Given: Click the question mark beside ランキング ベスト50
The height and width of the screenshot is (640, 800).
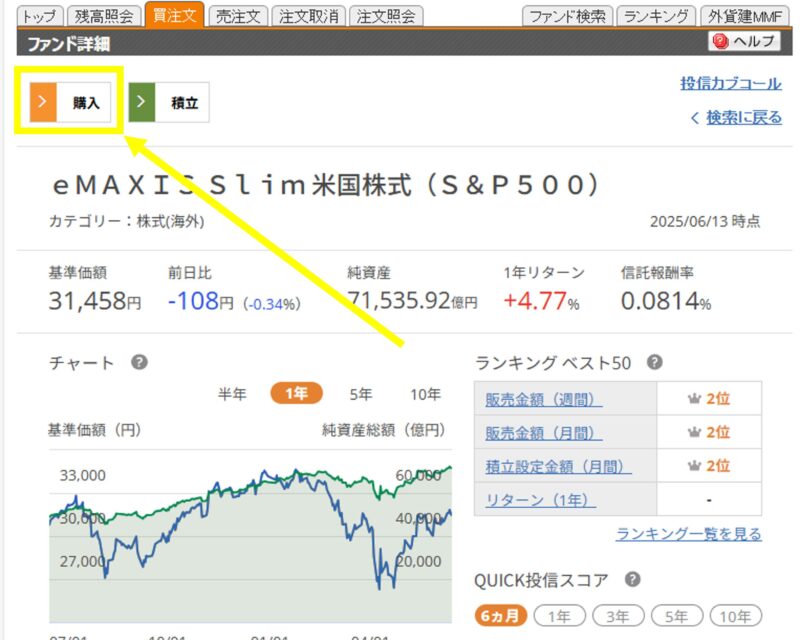Looking at the screenshot, I should pyautogui.click(x=655, y=362).
